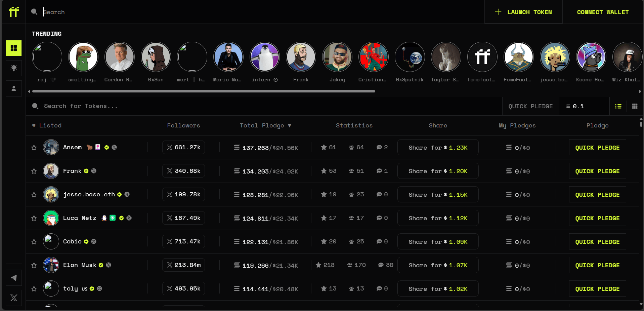This screenshot has width=644, height=311.
Task: Share Ansem for $1.23K
Action: pos(438,148)
